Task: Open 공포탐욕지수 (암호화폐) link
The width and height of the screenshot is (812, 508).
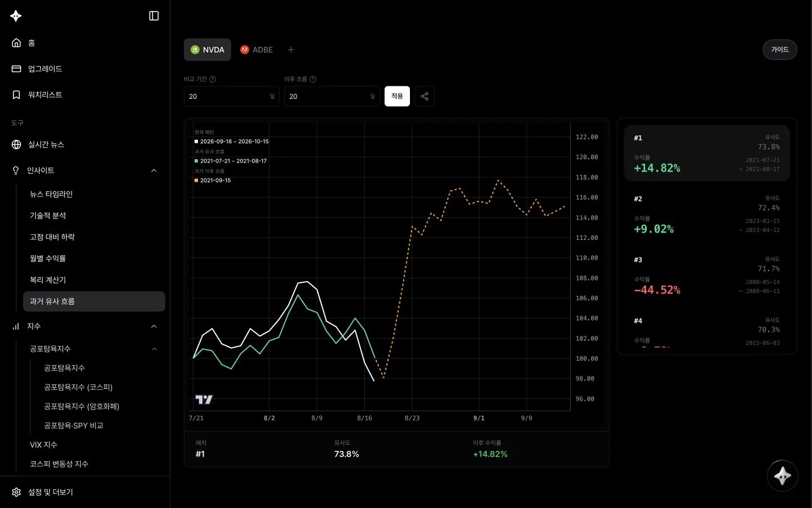Action: (82, 406)
